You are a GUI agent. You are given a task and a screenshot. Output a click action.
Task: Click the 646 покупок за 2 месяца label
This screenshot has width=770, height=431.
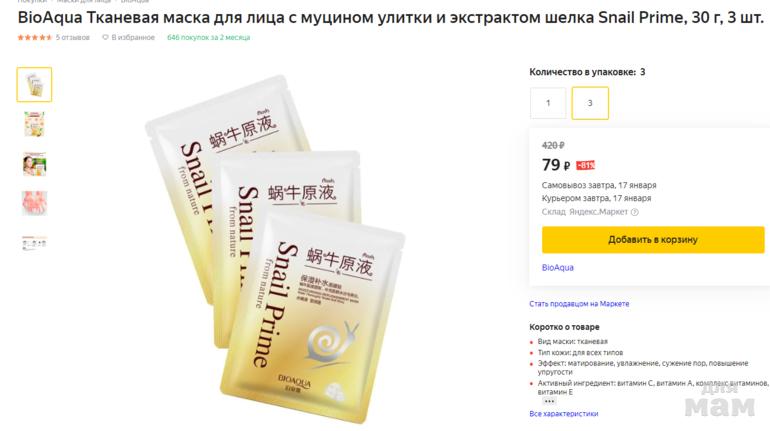(209, 37)
